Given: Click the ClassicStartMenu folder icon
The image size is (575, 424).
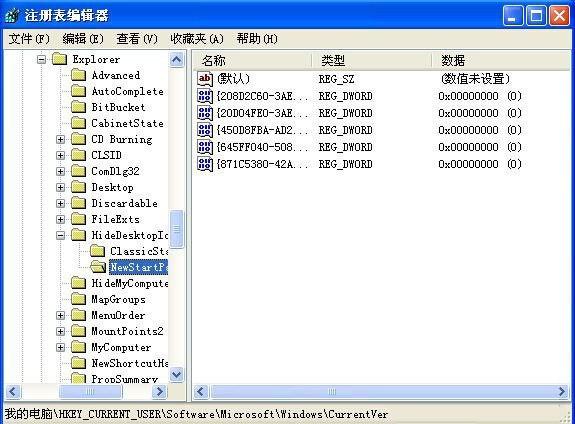Looking at the screenshot, I should click(97, 251).
